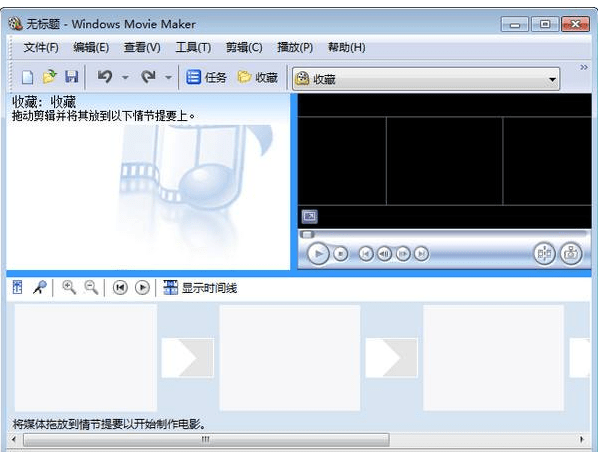Redo the last action
598x452 pixels.
pos(148,77)
